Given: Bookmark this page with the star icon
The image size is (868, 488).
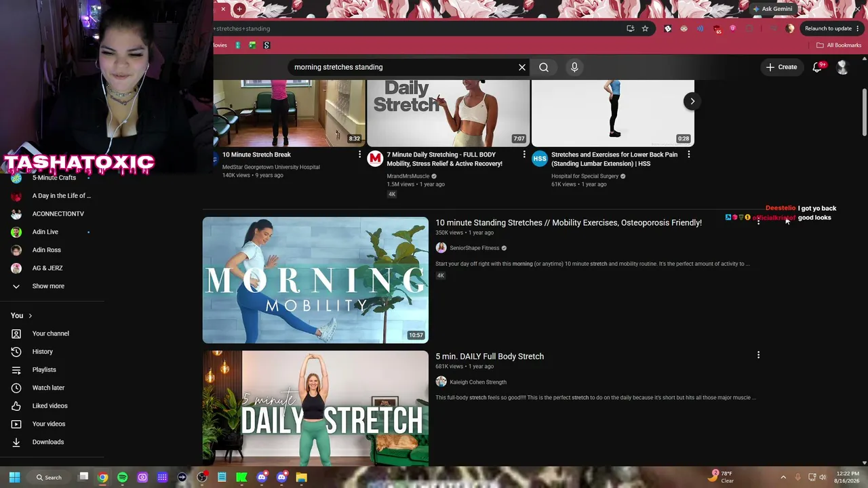Looking at the screenshot, I should [x=645, y=28].
